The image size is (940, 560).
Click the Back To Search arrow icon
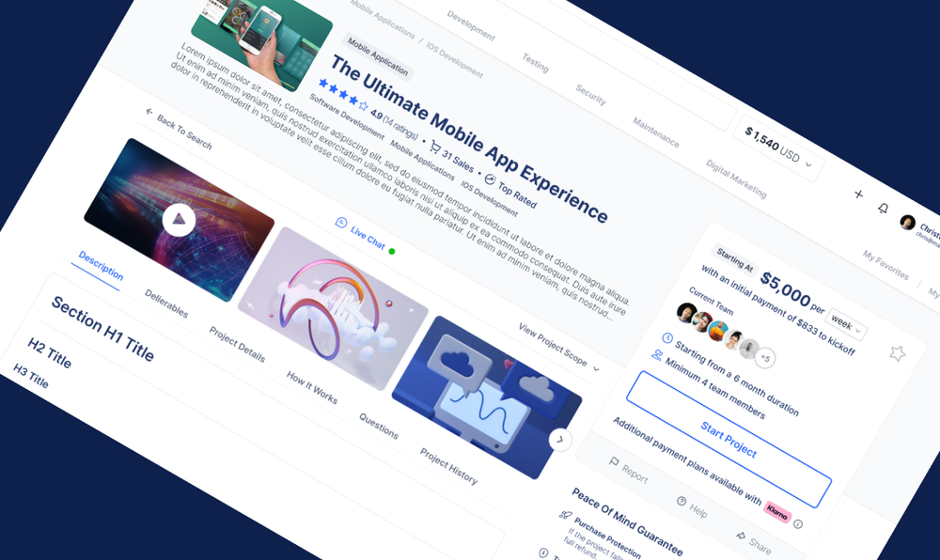(x=149, y=112)
